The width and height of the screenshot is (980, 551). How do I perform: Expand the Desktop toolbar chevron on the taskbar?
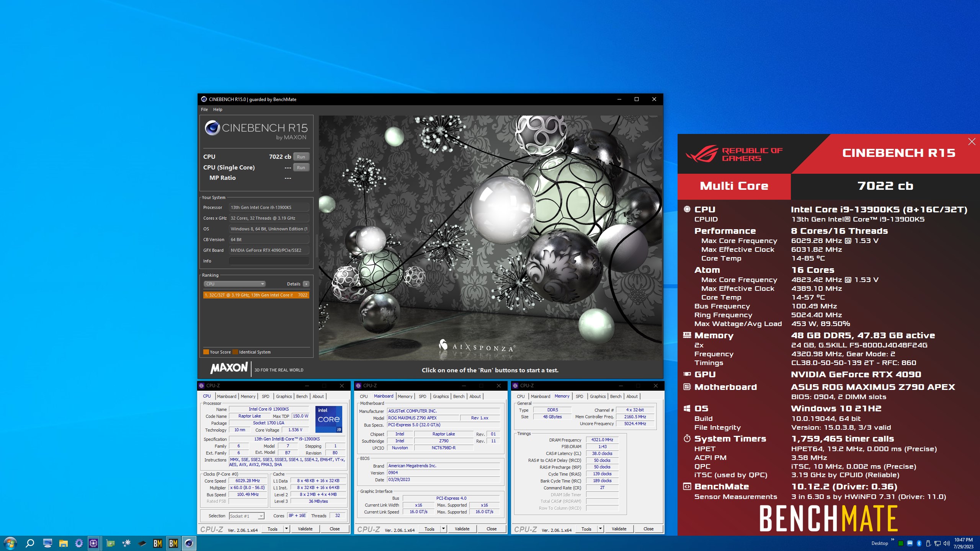click(893, 540)
